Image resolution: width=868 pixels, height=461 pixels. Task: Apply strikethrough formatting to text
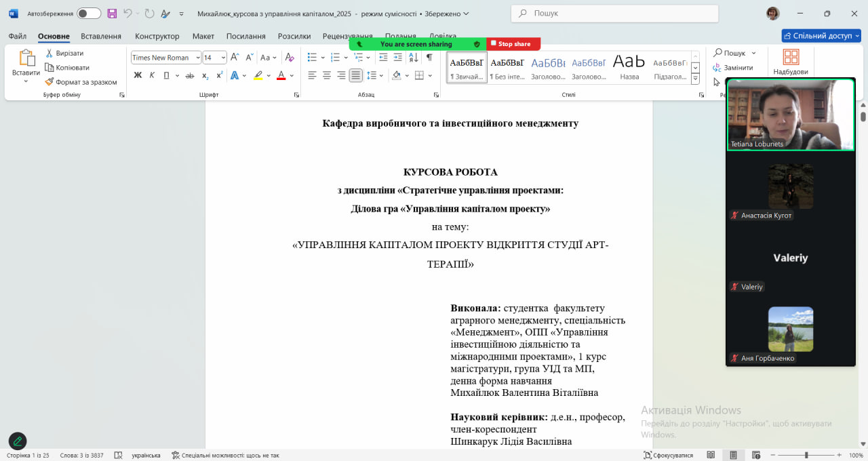(190, 75)
